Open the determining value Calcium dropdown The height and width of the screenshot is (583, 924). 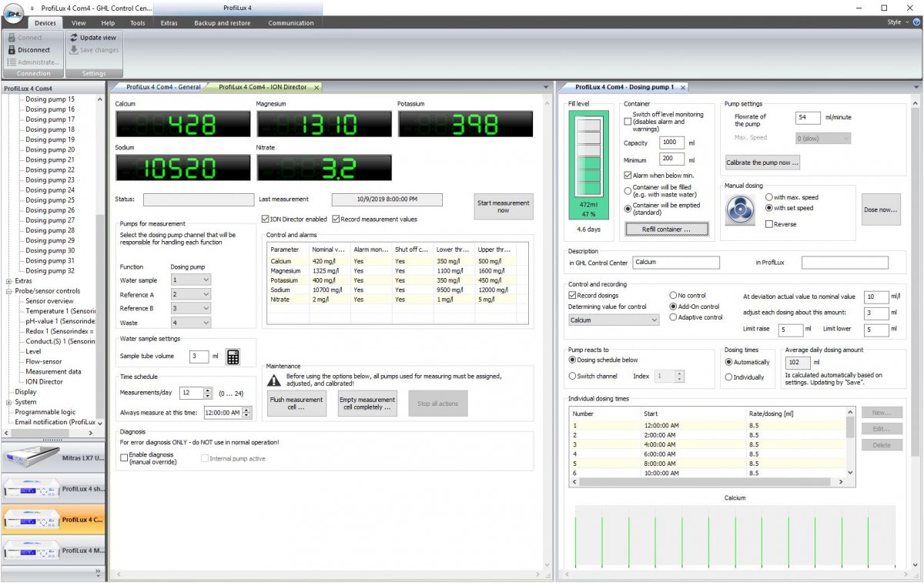pyautogui.click(x=614, y=320)
